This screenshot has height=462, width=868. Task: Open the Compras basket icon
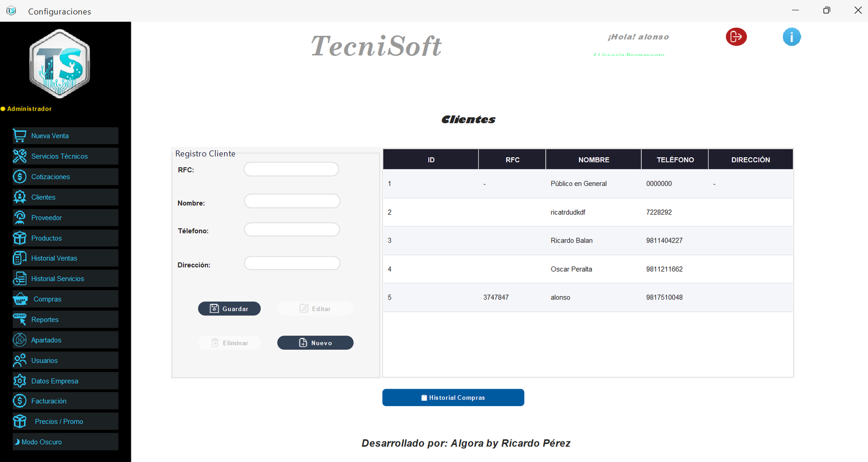pyautogui.click(x=21, y=299)
